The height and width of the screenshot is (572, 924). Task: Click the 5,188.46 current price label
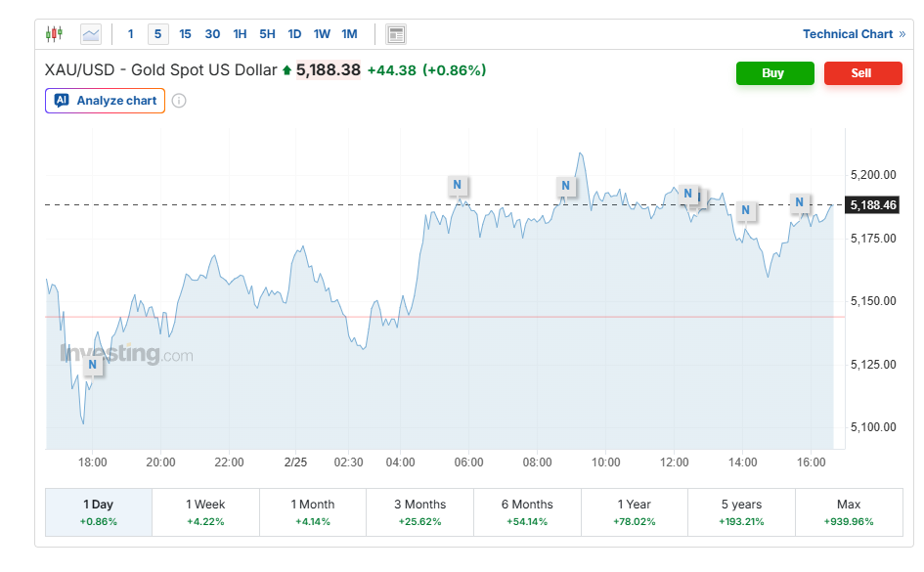coord(873,205)
